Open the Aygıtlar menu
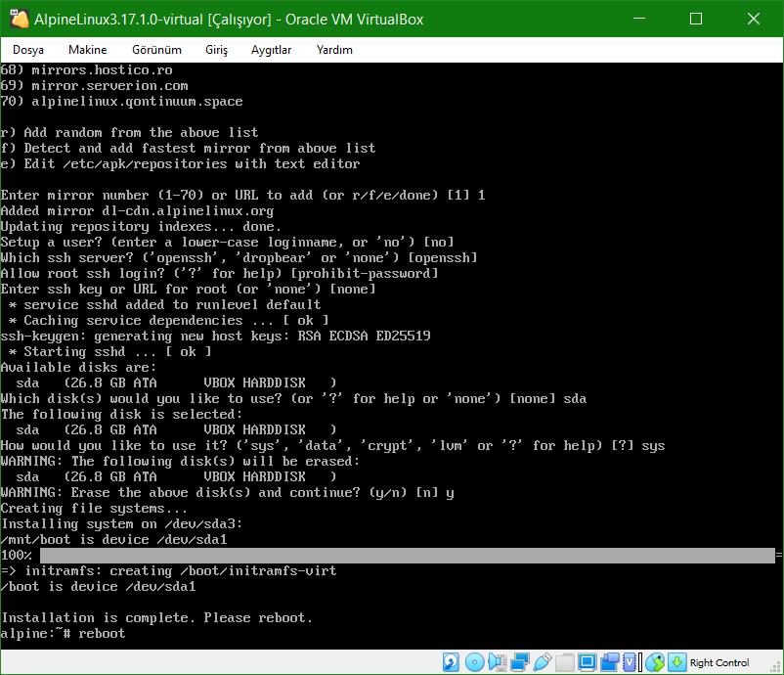Viewport: 784px width, 675px height. [271, 50]
